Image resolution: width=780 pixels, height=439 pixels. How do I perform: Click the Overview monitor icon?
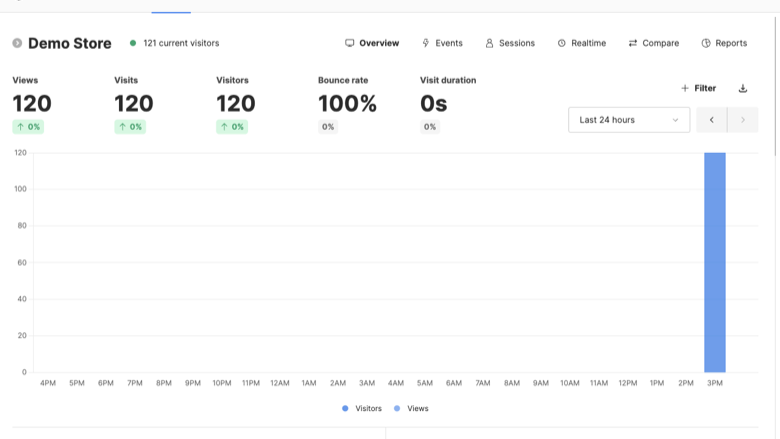pos(350,43)
